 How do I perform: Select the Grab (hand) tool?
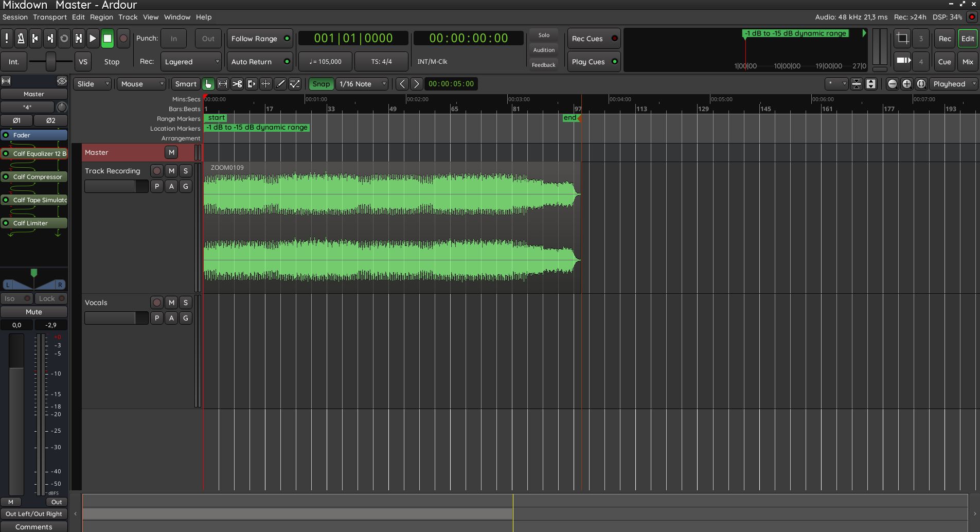pos(208,84)
